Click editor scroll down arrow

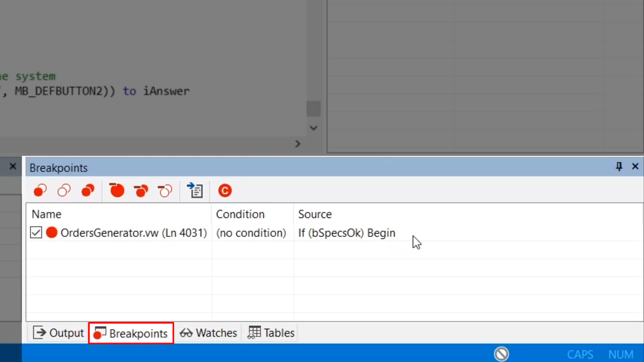point(314,128)
